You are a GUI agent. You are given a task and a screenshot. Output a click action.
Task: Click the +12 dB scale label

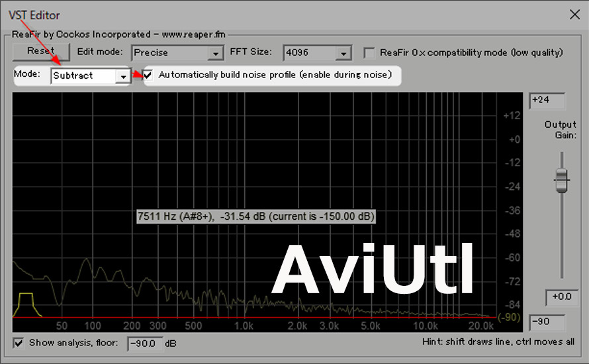point(511,116)
